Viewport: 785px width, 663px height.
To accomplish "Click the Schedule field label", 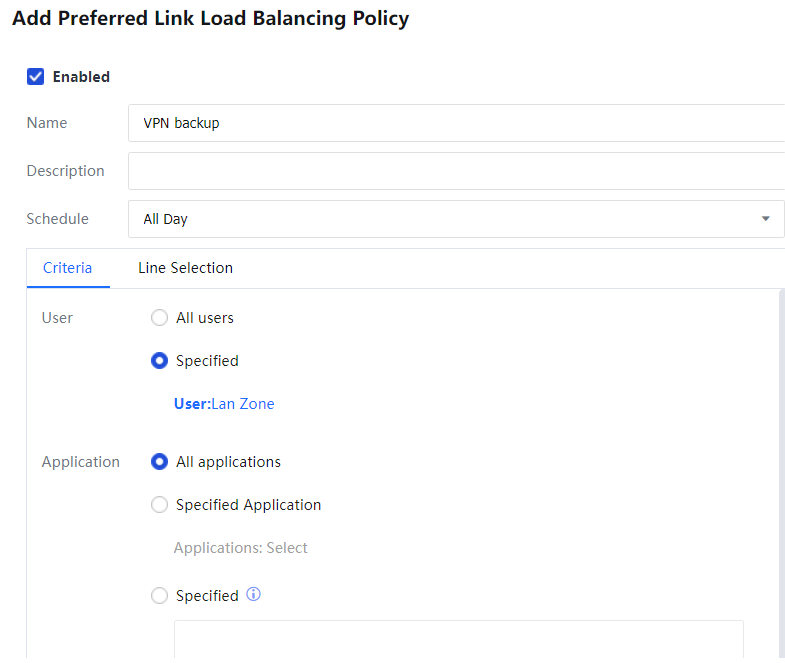I will click(x=57, y=219).
